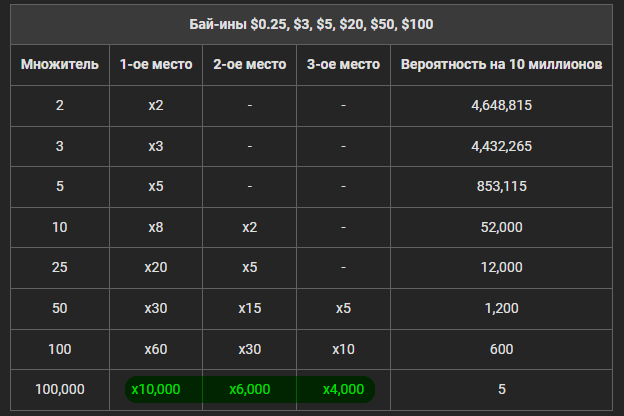The image size is (624, 416).
Task: Click the x20 first place prize
Action: (x=156, y=268)
